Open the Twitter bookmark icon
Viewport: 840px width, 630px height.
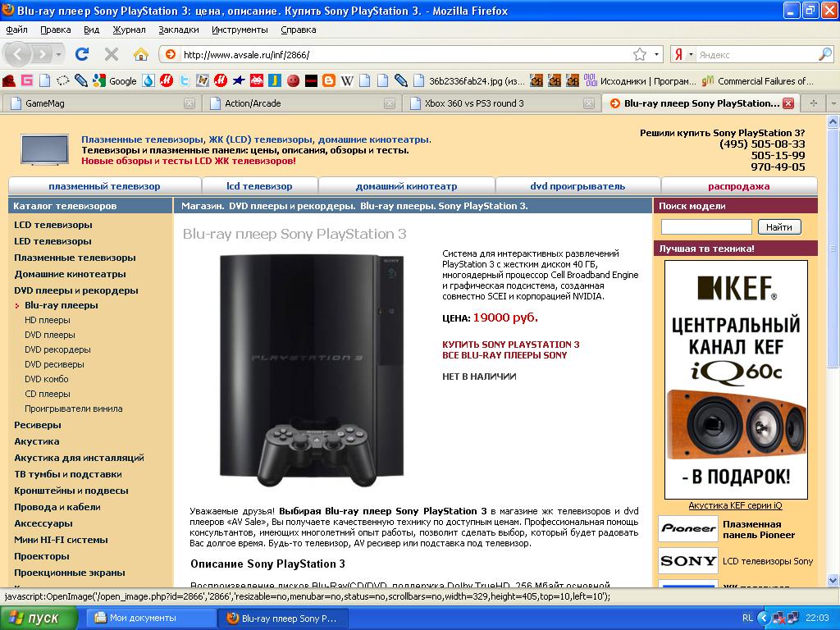(185, 80)
